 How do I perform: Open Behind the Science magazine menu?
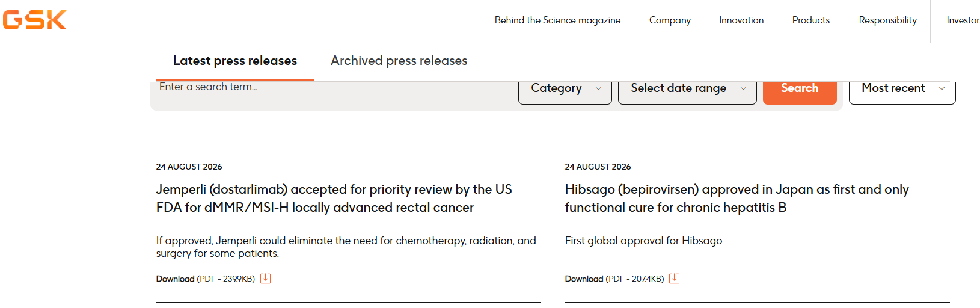(x=557, y=20)
